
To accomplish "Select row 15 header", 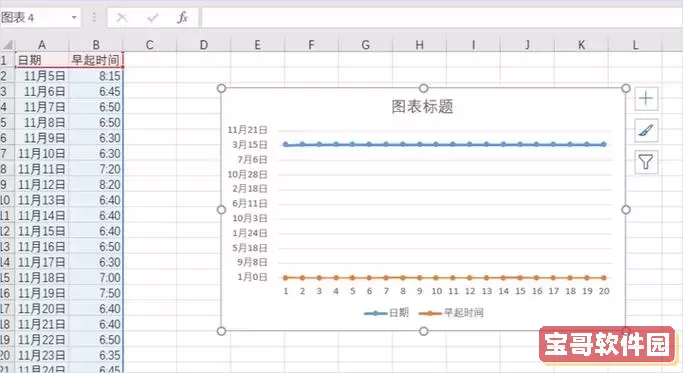I will [x=6, y=278].
